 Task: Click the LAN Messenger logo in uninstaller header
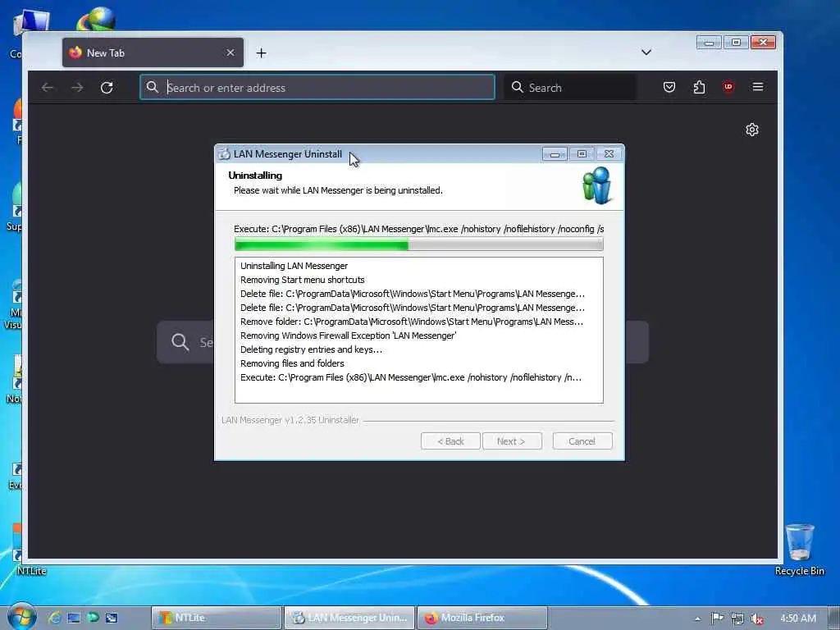pyautogui.click(x=597, y=185)
